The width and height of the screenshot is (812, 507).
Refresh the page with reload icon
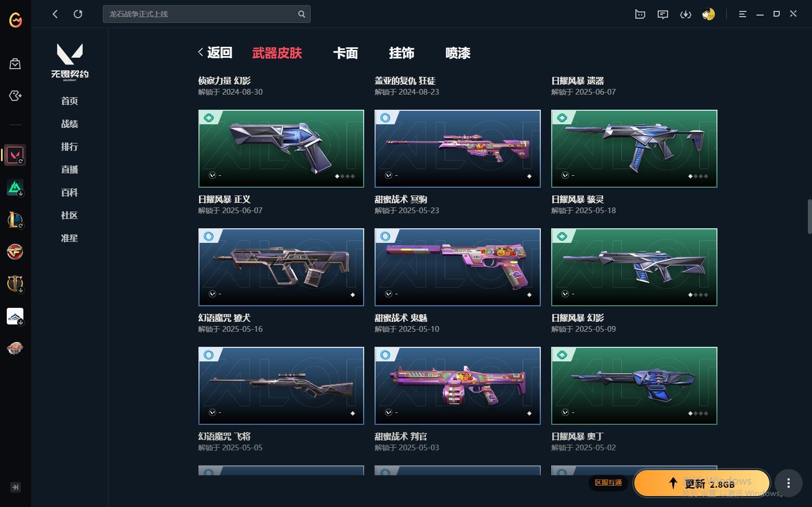(78, 14)
